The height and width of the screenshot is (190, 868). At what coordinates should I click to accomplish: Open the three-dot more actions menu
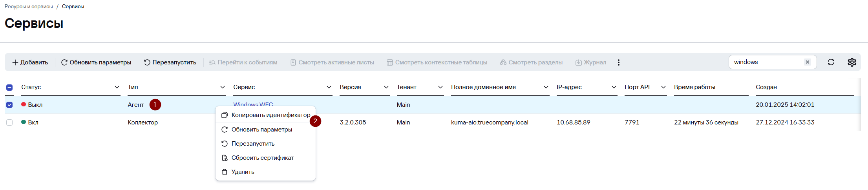tap(619, 62)
